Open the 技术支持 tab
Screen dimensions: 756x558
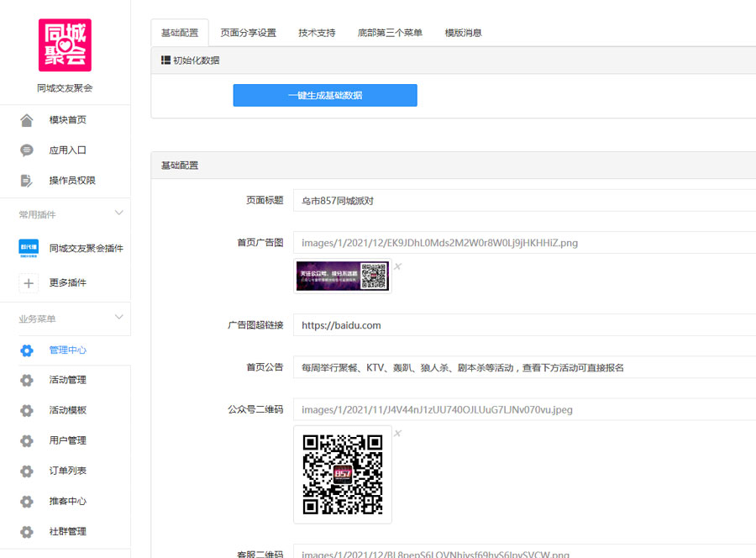[317, 33]
